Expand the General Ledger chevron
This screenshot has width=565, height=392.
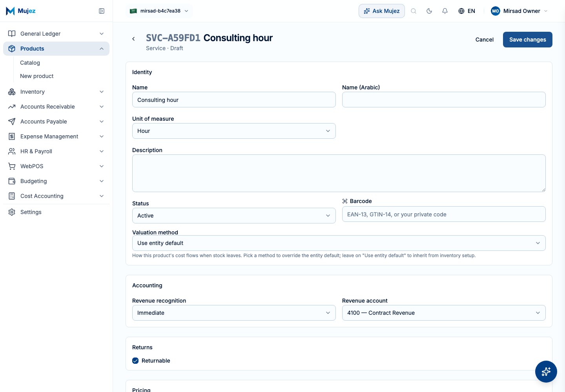pos(102,34)
